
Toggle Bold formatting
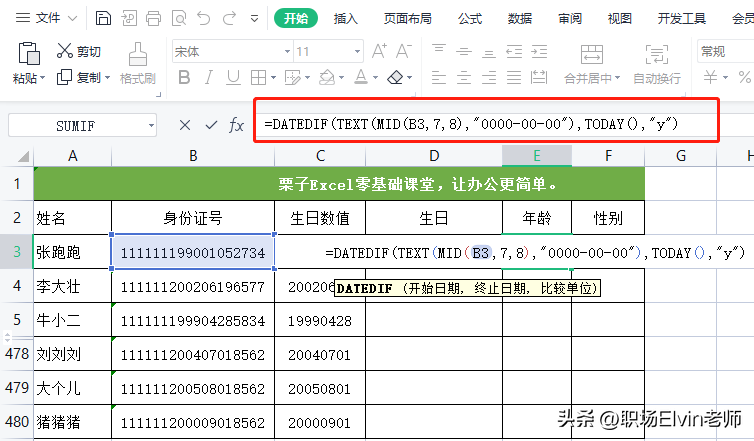pos(183,78)
